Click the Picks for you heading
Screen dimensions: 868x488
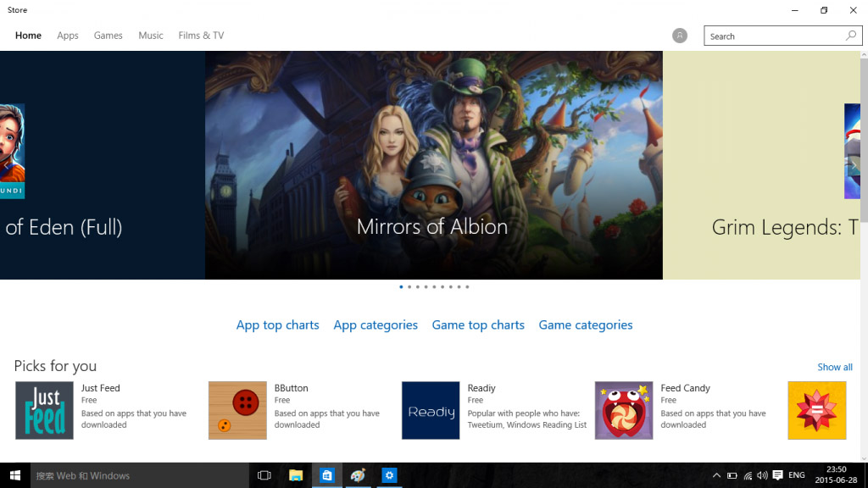coord(55,366)
